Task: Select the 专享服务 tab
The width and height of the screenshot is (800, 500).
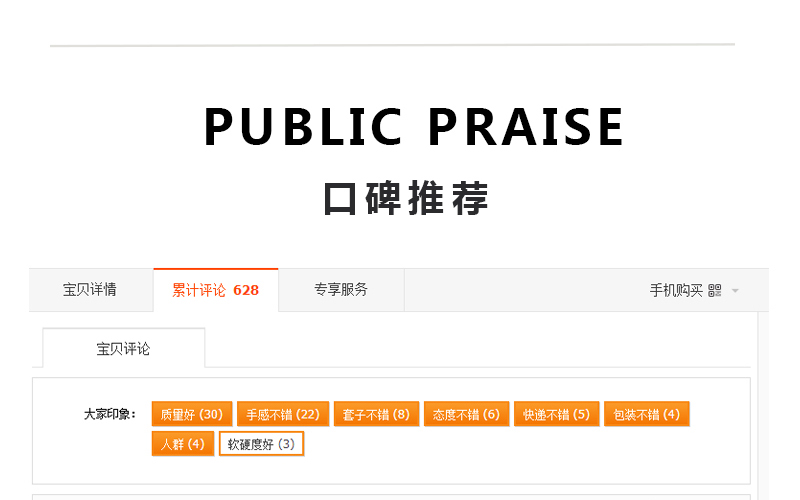Action: click(341, 290)
